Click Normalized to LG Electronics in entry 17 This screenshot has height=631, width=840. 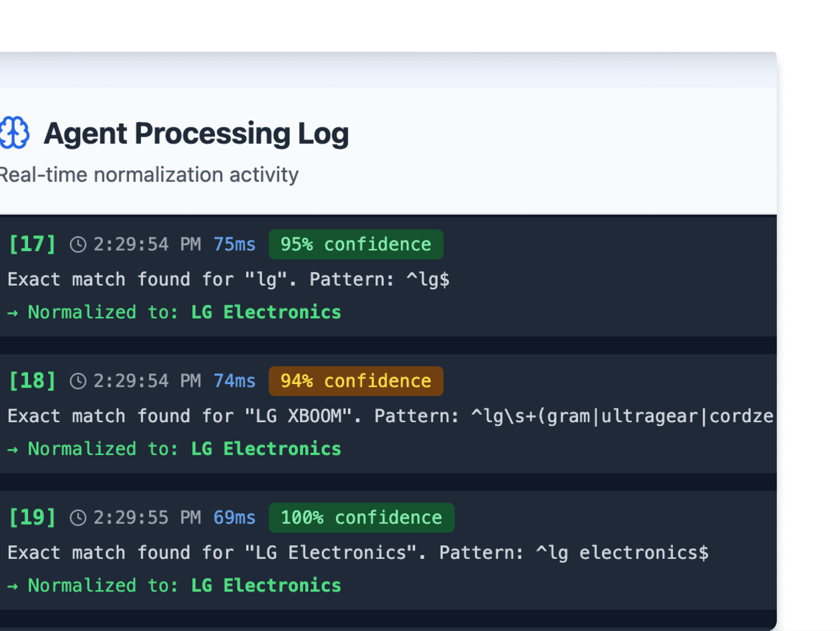(174, 312)
